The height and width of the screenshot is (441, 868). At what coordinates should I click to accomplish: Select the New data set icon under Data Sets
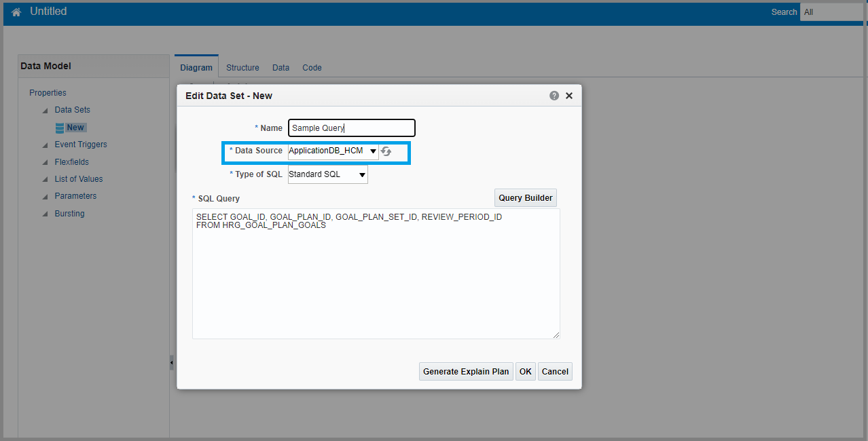(x=60, y=127)
